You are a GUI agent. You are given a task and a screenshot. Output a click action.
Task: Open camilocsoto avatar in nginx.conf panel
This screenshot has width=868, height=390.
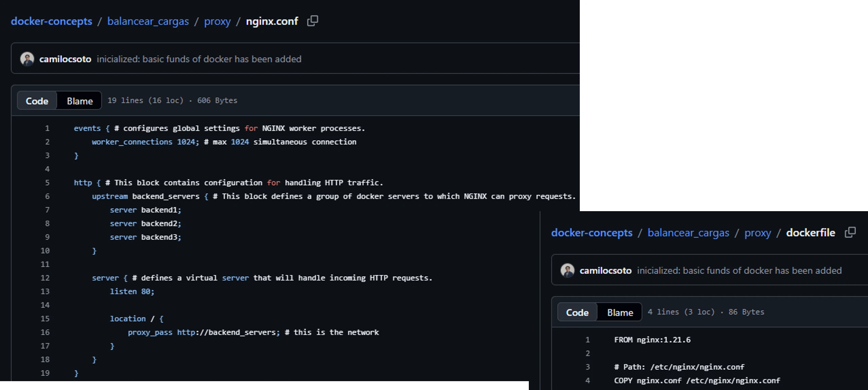27,59
